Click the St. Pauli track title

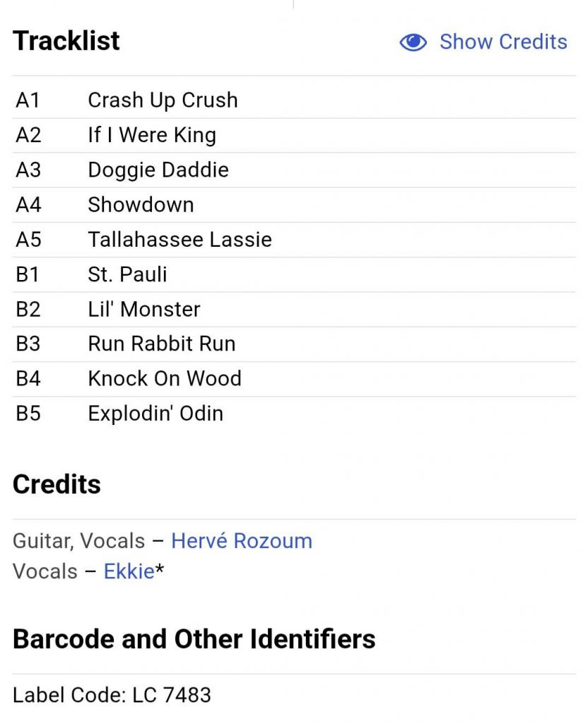[127, 274]
